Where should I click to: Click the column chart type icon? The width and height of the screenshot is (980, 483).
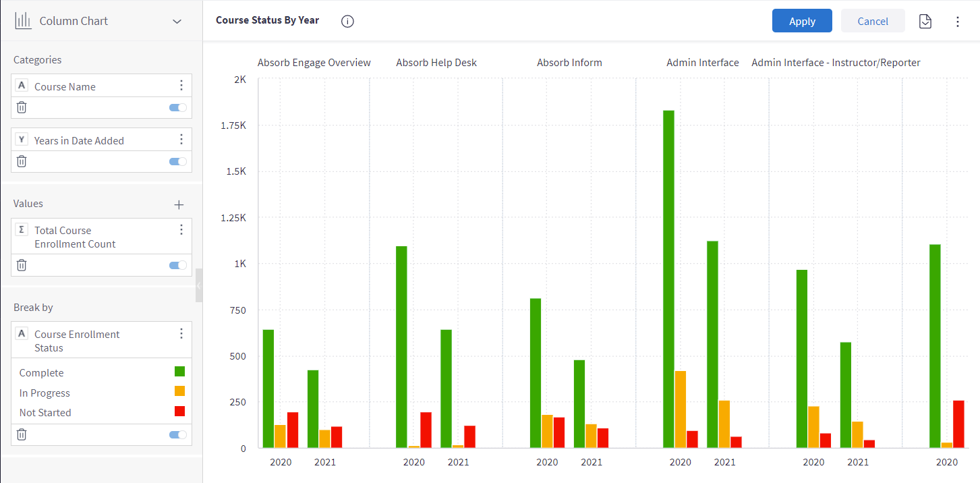[24, 21]
